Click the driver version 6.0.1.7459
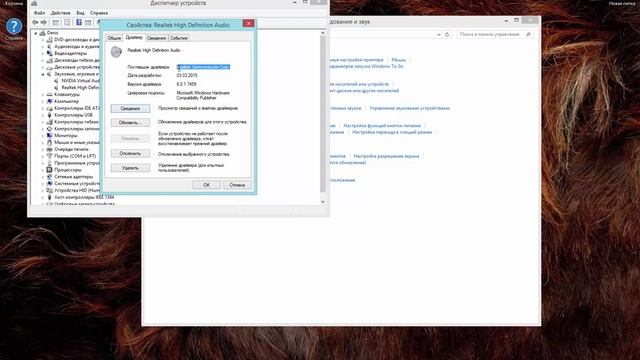Image resolution: width=640 pixels, height=360 pixels. point(187,84)
